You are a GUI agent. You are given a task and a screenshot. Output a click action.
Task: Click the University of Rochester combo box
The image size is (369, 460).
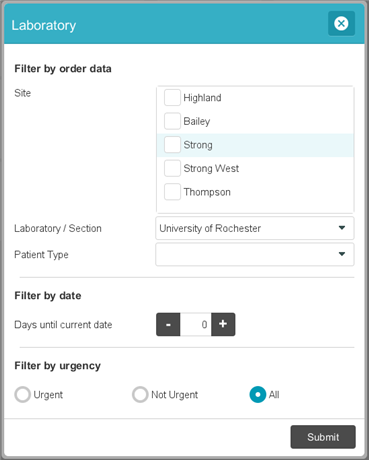point(255,228)
